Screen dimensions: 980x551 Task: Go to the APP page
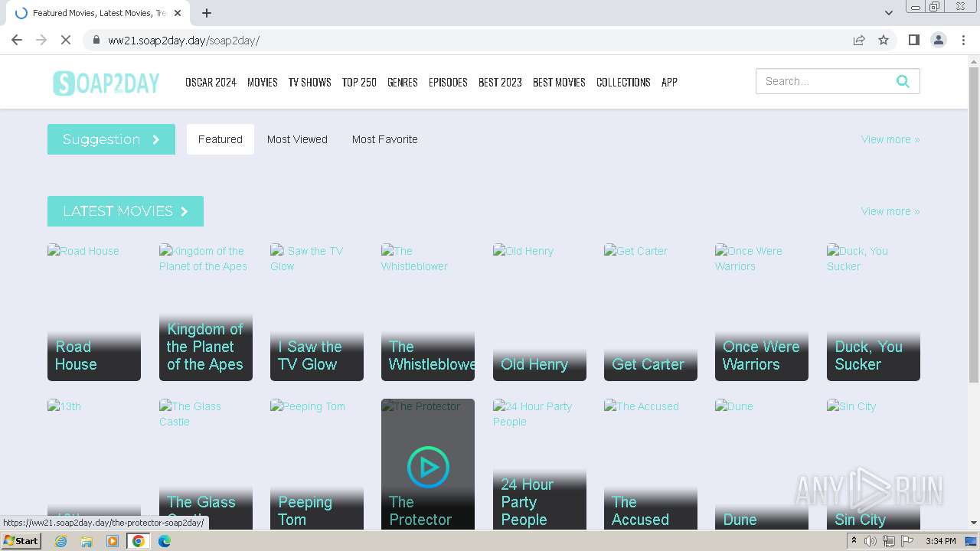click(669, 83)
